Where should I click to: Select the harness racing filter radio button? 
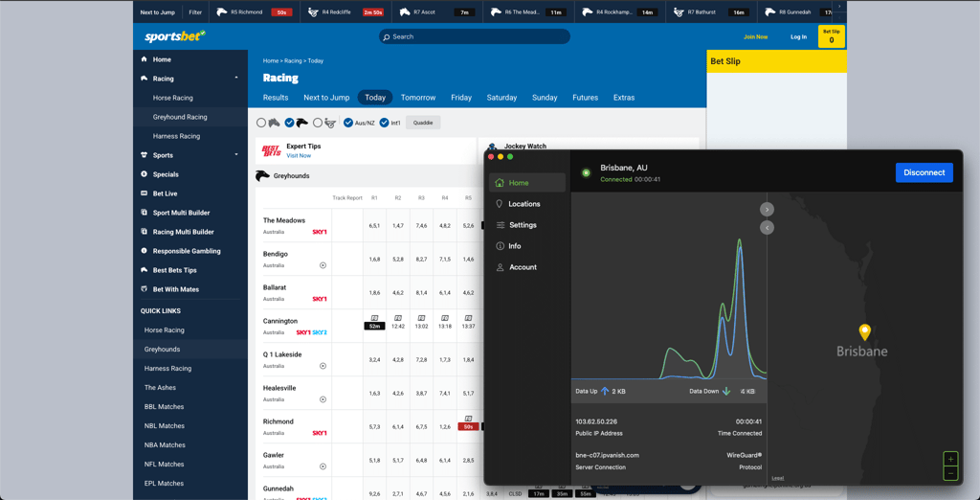pyautogui.click(x=318, y=123)
